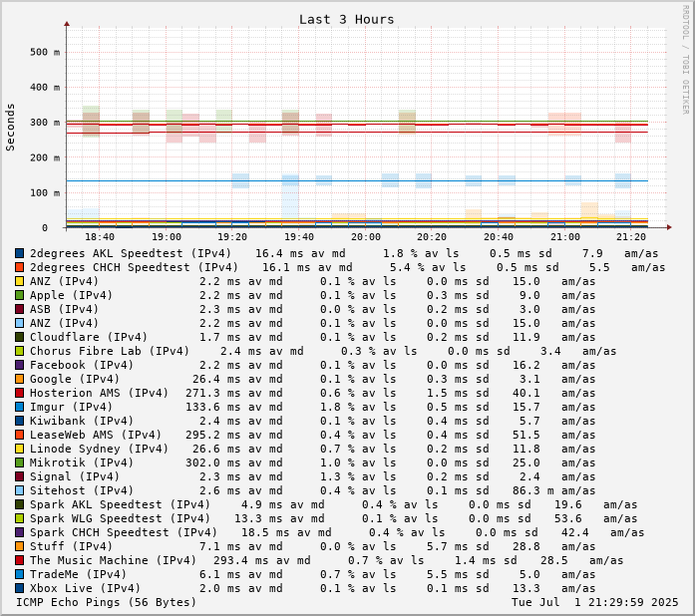The width and height of the screenshot is (695, 616).
Task: Click the '18:40' time axis label
Action: coord(100,237)
